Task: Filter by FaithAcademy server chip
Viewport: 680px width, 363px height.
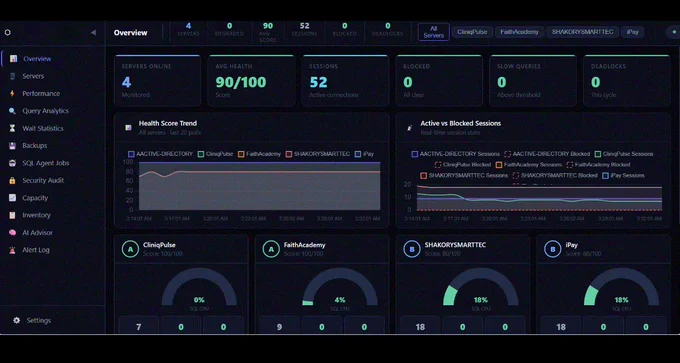Action: click(x=520, y=32)
